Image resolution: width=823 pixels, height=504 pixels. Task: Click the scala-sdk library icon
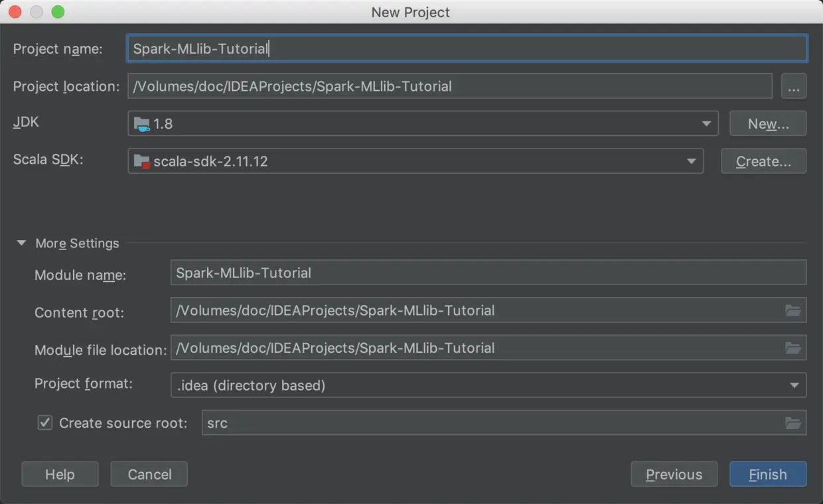point(141,161)
